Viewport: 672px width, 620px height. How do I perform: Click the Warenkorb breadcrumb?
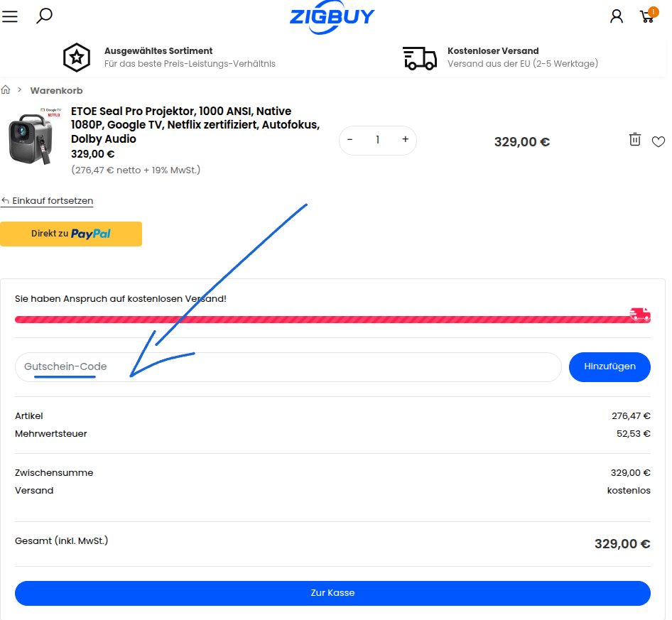click(56, 90)
